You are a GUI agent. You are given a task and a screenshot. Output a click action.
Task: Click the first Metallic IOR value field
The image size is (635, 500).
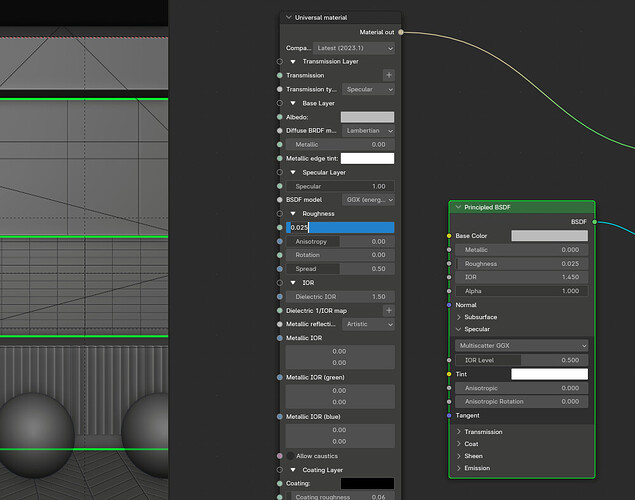pyautogui.click(x=340, y=351)
